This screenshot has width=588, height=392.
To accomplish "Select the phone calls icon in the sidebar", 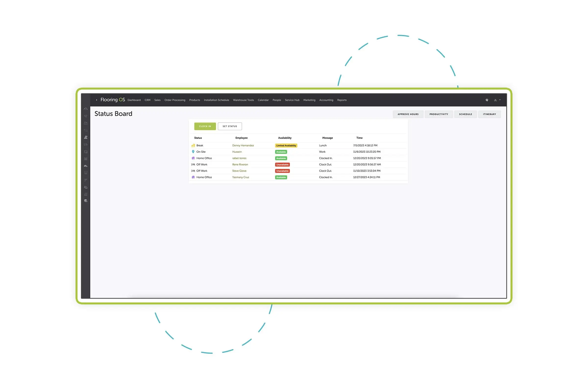I will [x=86, y=116].
